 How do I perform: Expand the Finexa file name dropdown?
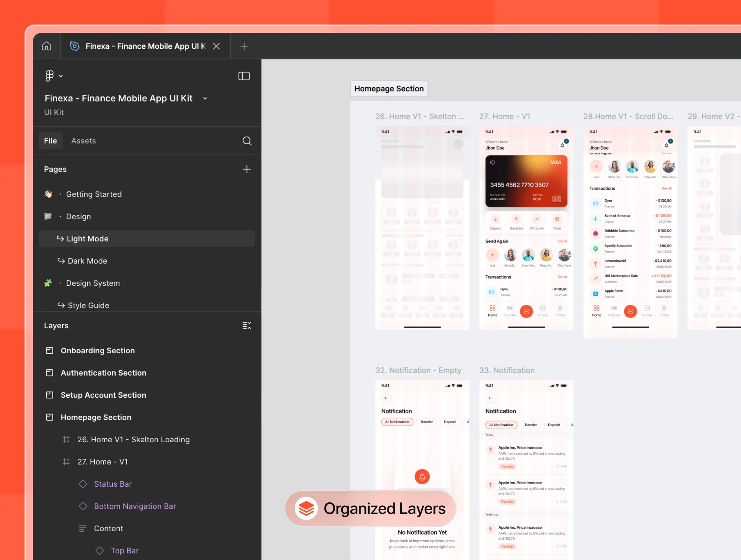tap(205, 98)
